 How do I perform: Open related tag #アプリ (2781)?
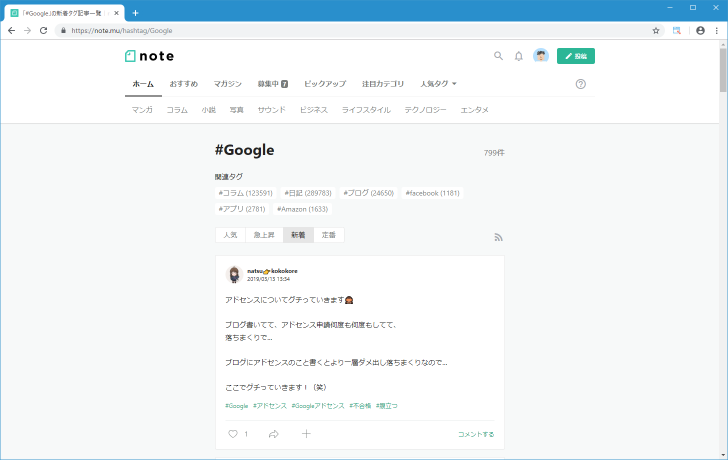(x=242, y=209)
